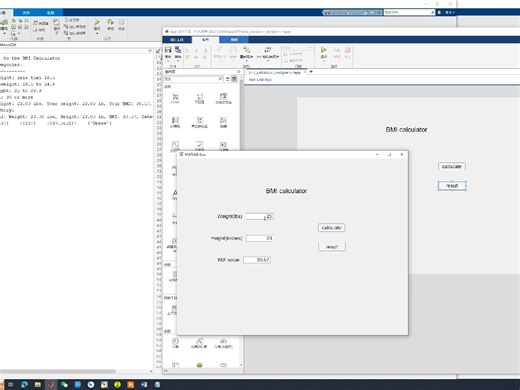This screenshot has width=520, height=390.
Task: Expand the command window actions arrow
Action: [x=150, y=51]
